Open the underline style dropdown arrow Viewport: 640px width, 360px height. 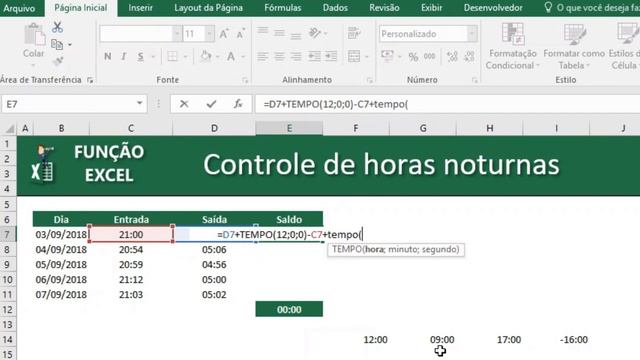tap(153, 57)
